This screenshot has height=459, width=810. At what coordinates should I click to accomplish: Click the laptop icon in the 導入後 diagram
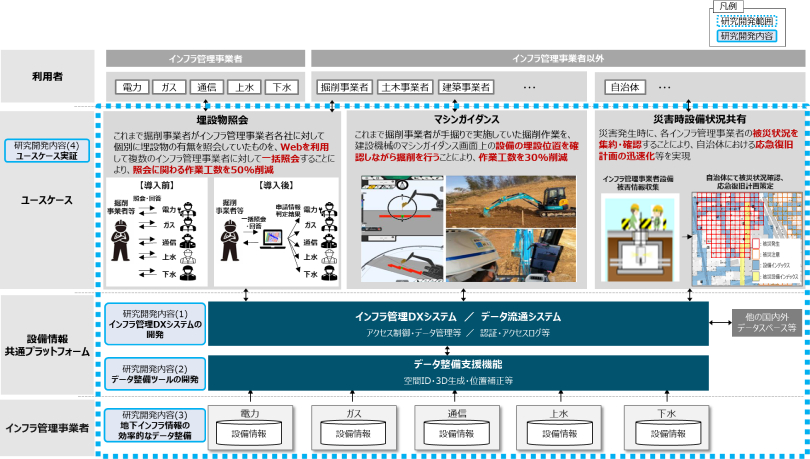[272, 239]
